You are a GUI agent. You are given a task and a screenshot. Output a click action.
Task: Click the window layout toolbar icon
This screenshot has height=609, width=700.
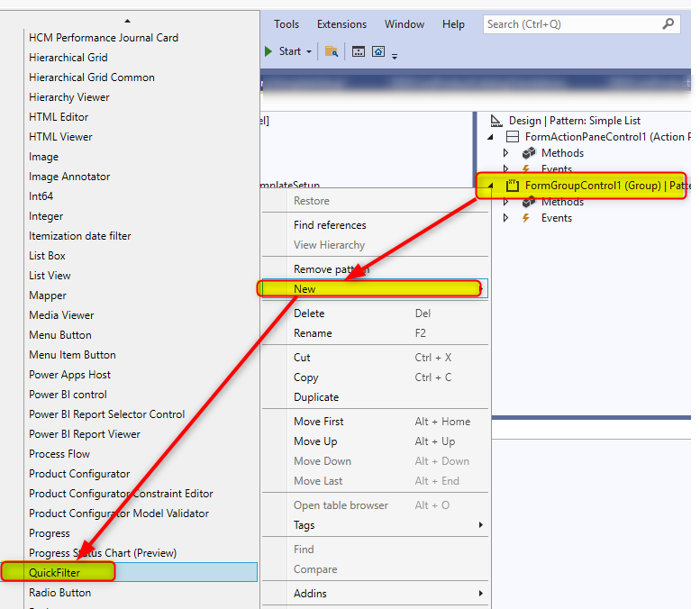tap(359, 51)
